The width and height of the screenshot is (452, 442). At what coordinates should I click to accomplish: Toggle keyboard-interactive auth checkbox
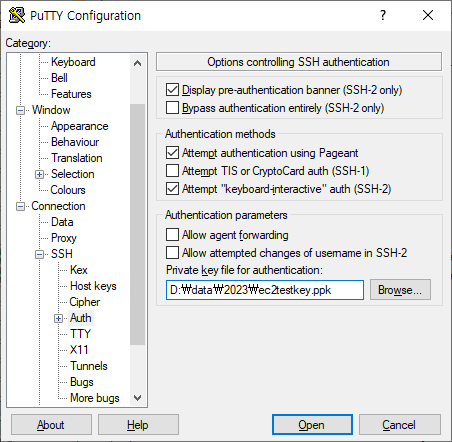tap(172, 189)
